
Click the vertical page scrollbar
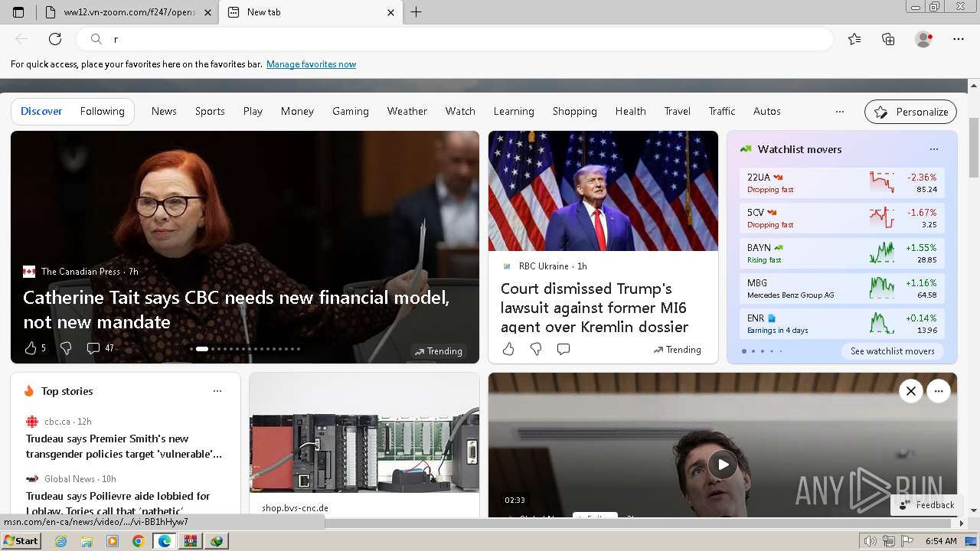(974, 149)
